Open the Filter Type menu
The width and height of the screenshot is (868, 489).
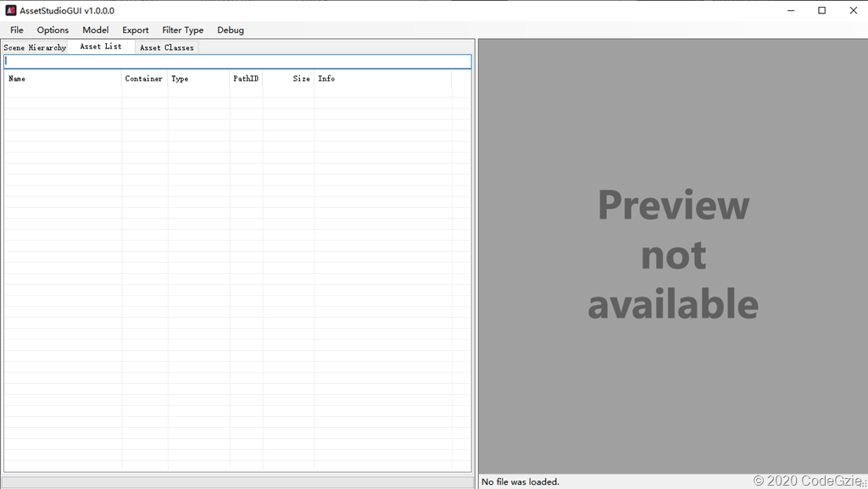183,30
